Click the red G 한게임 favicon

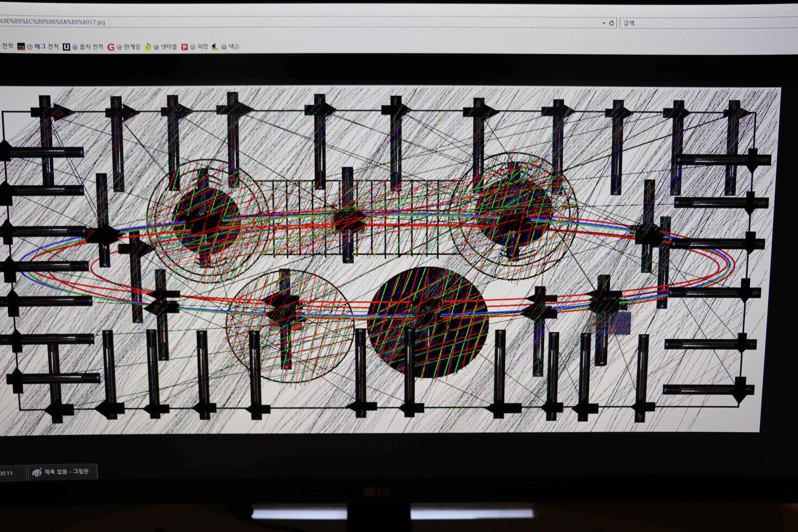coord(111,47)
